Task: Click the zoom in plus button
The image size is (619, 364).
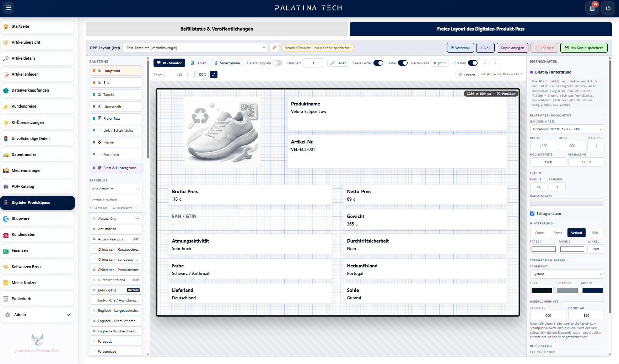Action: click(191, 75)
